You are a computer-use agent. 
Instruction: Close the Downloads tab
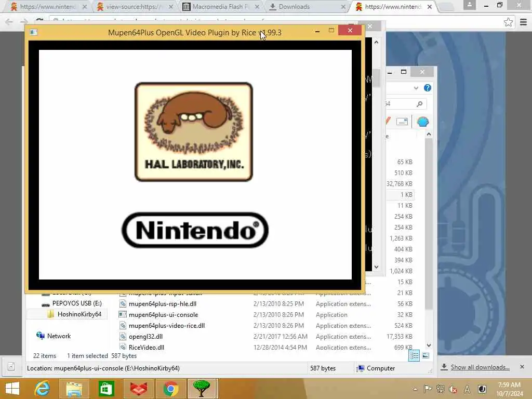click(343, 7)
